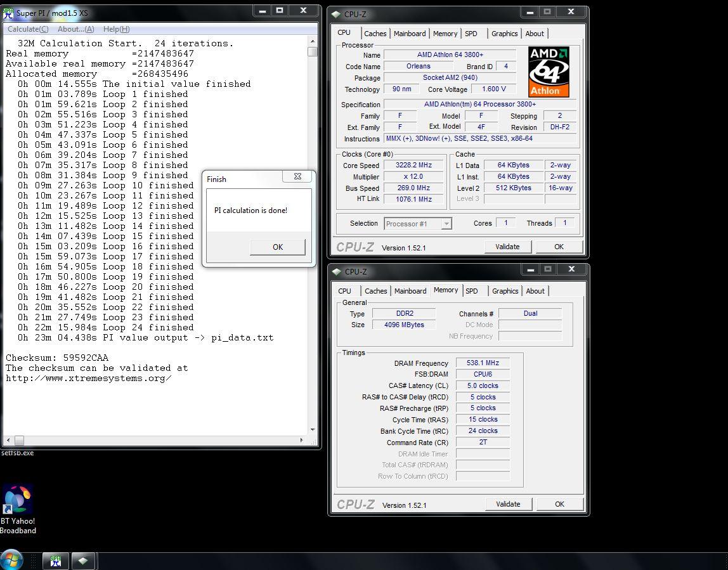
Task: Close the top CPU-Z window
Action: [x=571, y=11]
